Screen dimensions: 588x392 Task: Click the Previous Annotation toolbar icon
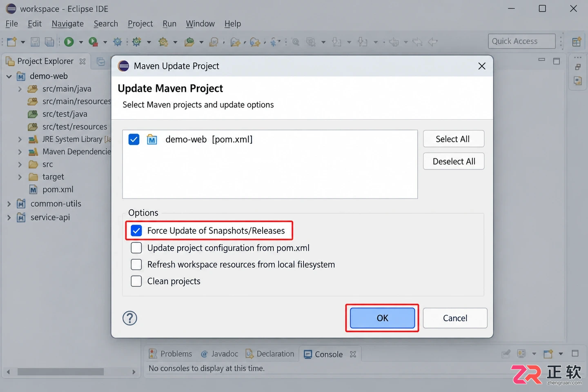[x=362, y=42]
